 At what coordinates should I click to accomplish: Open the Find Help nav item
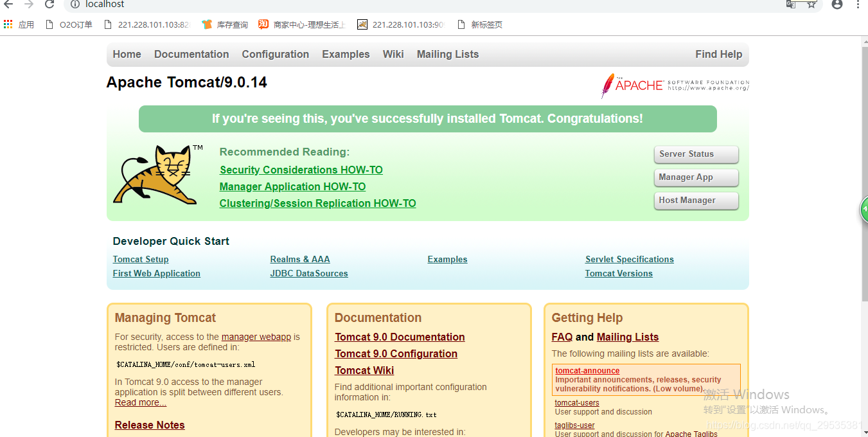click(x=718, y=55)
